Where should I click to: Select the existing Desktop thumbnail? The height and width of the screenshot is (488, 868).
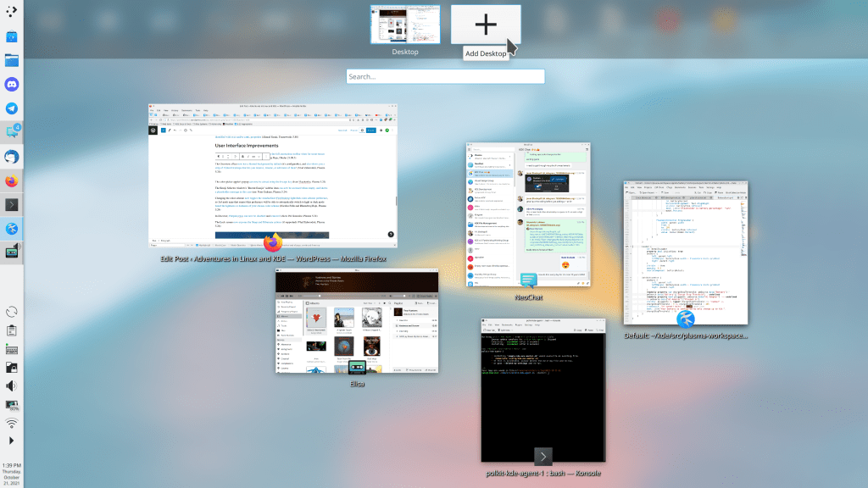coord(405,25)
